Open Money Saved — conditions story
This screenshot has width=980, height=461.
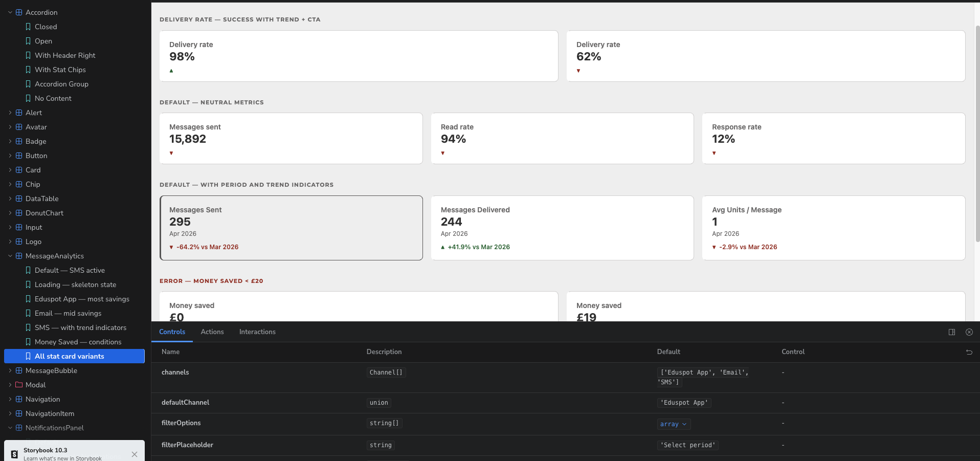[78, 342]
